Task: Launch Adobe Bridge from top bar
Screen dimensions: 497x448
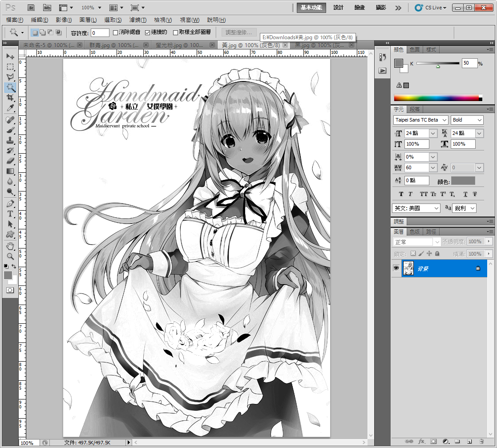Action: (31, 8)
